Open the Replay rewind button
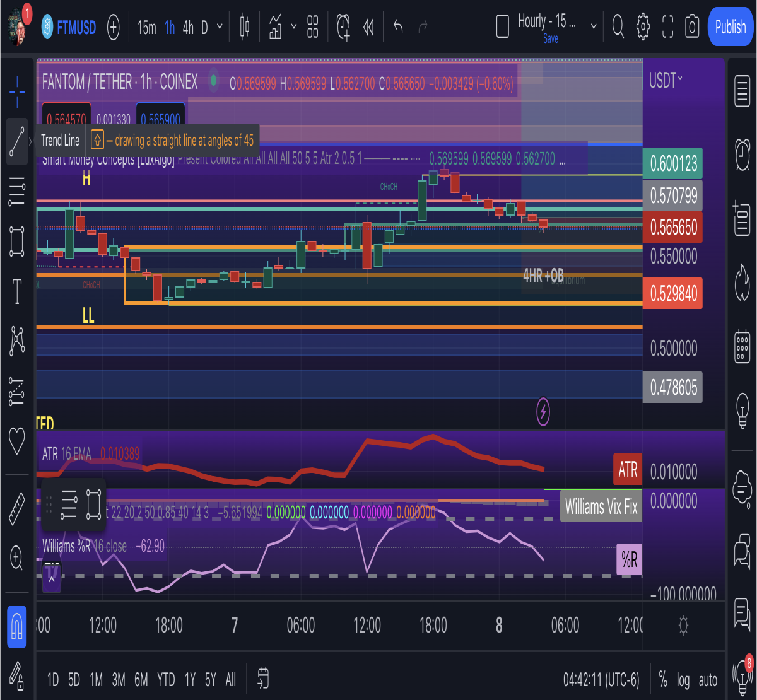The width and height of the screenshot is (757, 700). [x=369, y=26]
